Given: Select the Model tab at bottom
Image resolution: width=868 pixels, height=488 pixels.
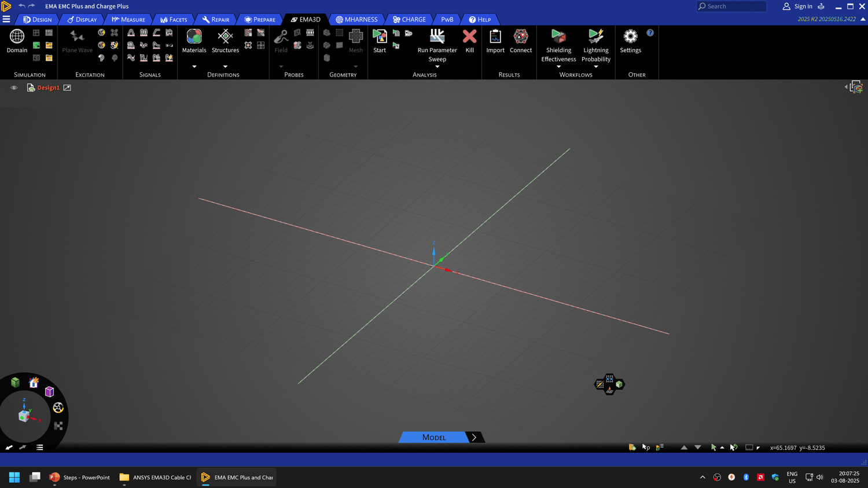Looking at the screenshot, I should 434,438.
